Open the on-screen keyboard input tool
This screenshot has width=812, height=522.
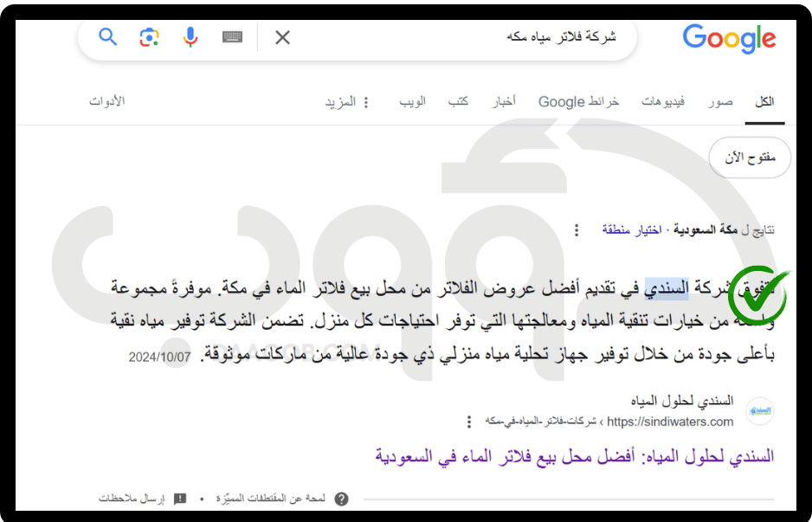click(232, 36)
